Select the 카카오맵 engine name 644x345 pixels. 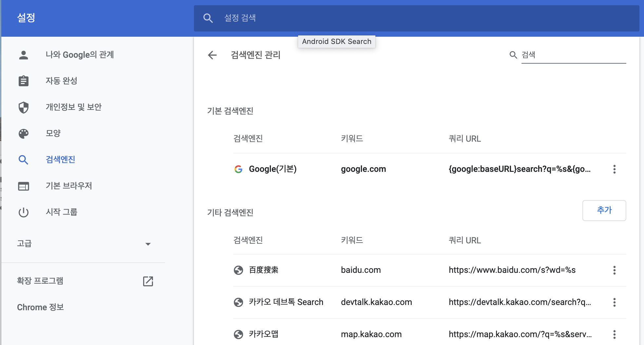(x=264, y=335)
